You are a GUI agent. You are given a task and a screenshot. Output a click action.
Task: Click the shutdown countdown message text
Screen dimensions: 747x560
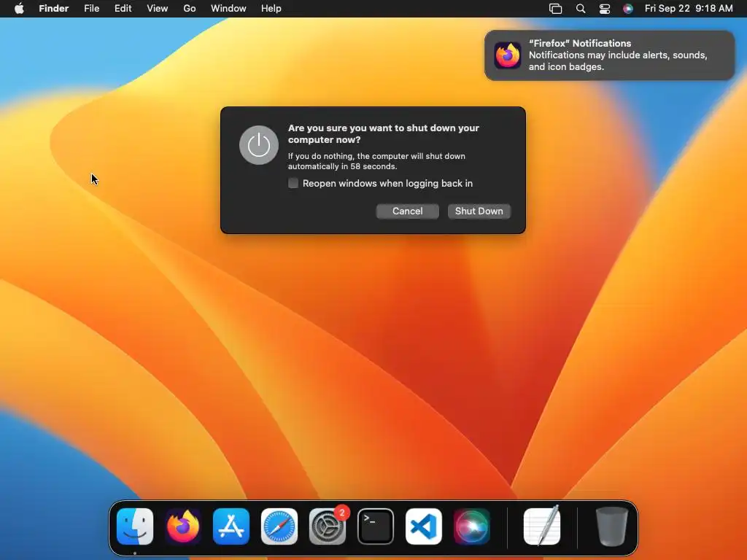point(376,161)
